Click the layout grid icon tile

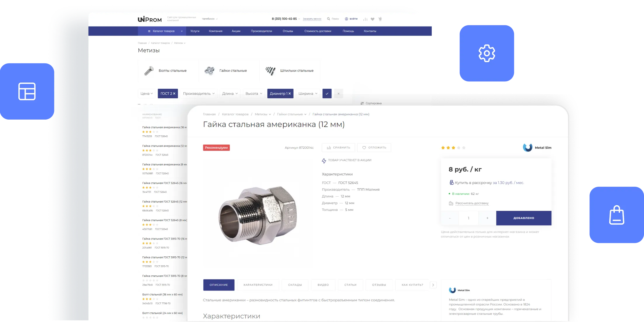click(27, 91)
